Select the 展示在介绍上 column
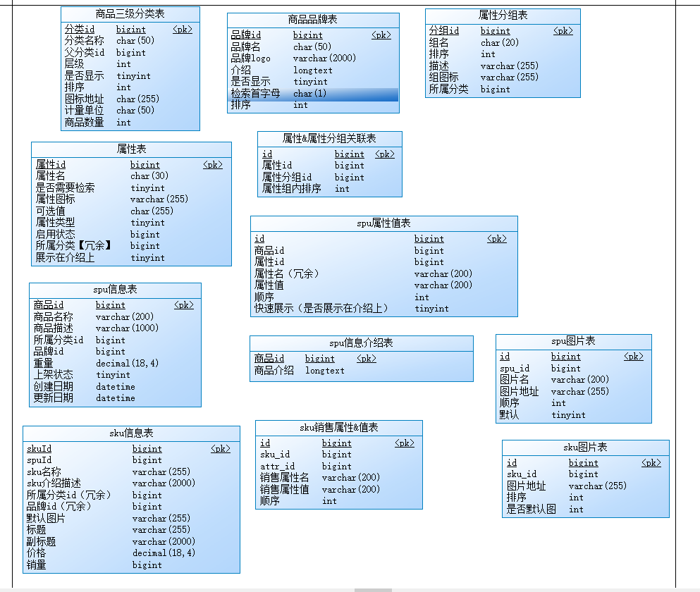Screen dimensions: 700x592 131,258
